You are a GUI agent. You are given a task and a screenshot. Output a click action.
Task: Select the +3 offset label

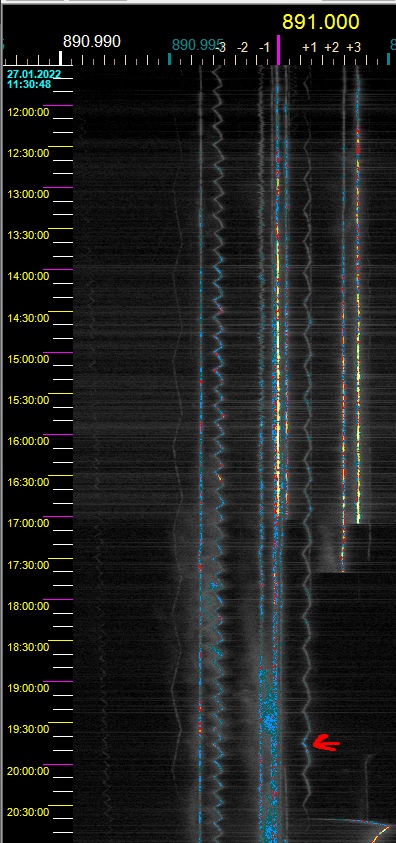pyautogui.click(x=353, y=47)
